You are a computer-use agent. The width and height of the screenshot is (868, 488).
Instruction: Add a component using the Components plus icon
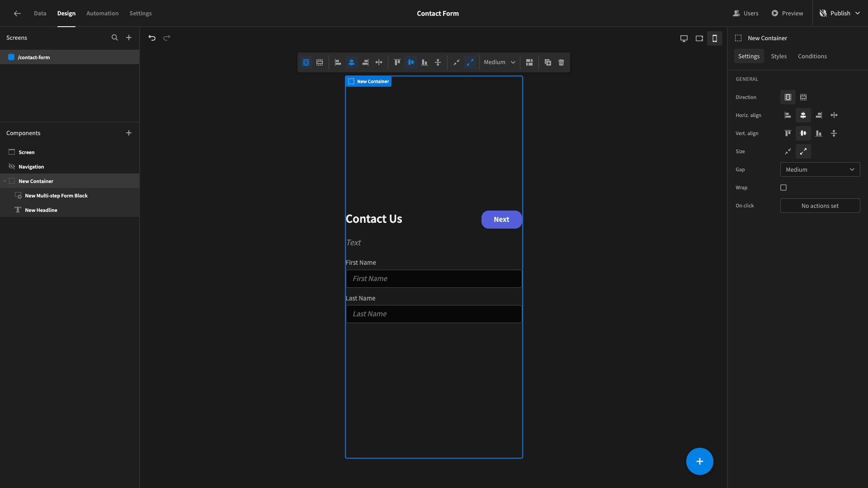pos(129,133)
